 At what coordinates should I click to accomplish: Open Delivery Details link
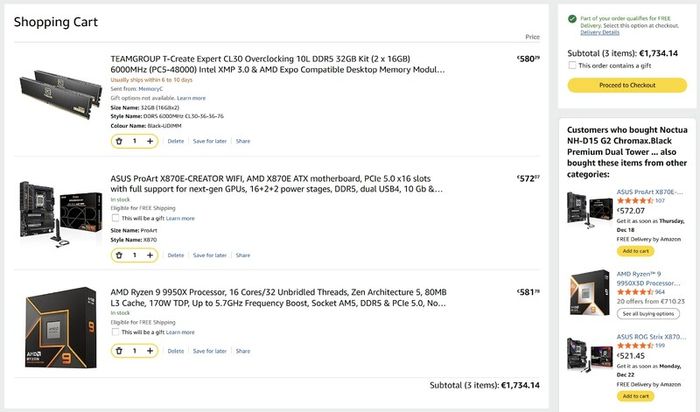click(x=600, y=33)
